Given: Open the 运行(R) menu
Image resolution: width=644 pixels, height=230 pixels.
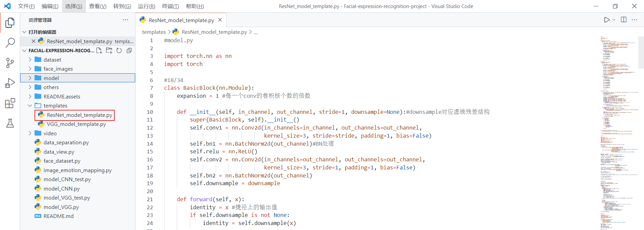Looking at the screenshot, I should click(x=147, y=6).
